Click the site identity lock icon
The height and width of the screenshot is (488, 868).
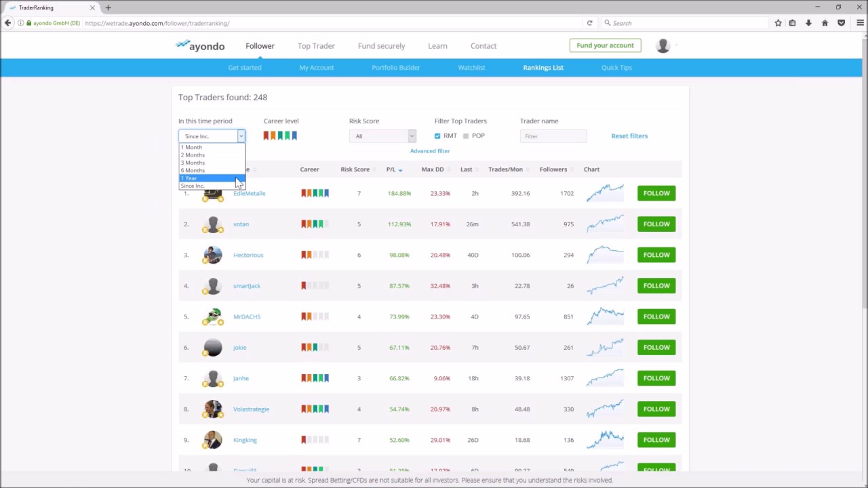tap(28, 23)
